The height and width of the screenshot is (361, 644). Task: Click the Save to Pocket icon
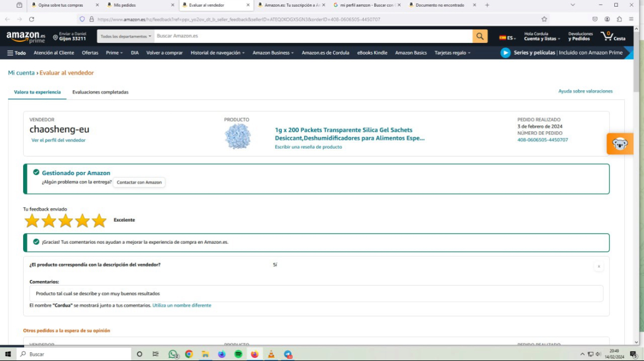coord(594,19)
